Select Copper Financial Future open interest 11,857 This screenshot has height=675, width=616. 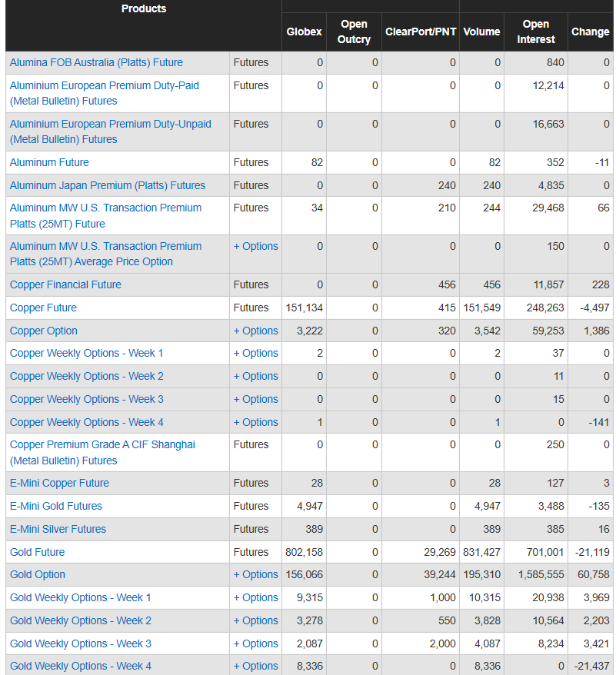click(x=548, y=284)
